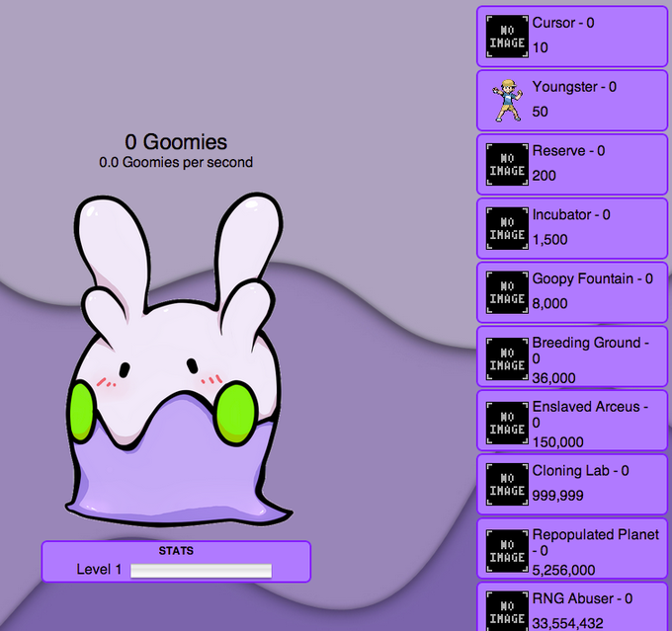Click the Repopulated Planet no-image icon
This screenshot has width=672, height=631.
[507, 551]
